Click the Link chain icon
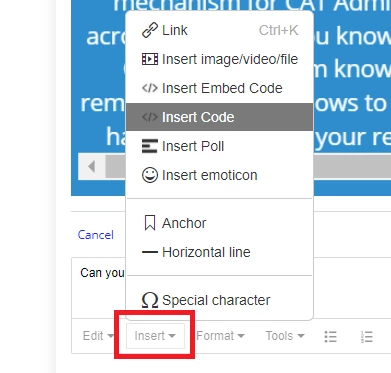This screenshot has width=391, height=373. pos(150,30)
